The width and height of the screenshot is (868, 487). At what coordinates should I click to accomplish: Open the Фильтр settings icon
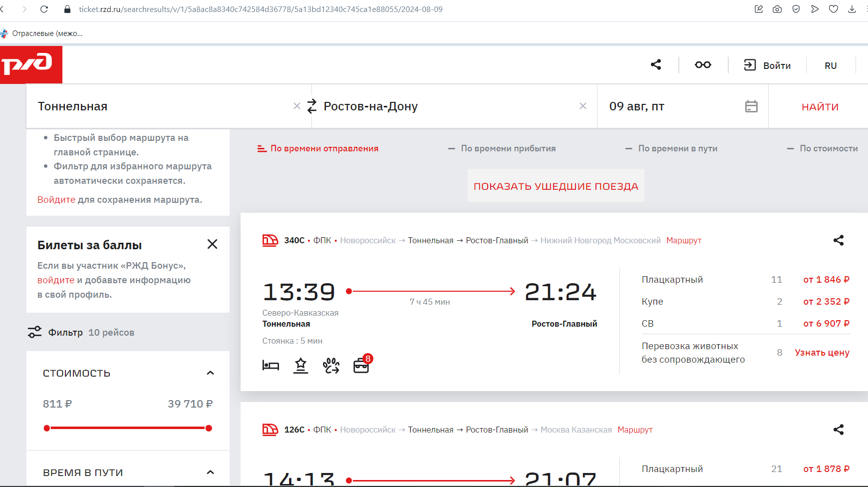34,332
